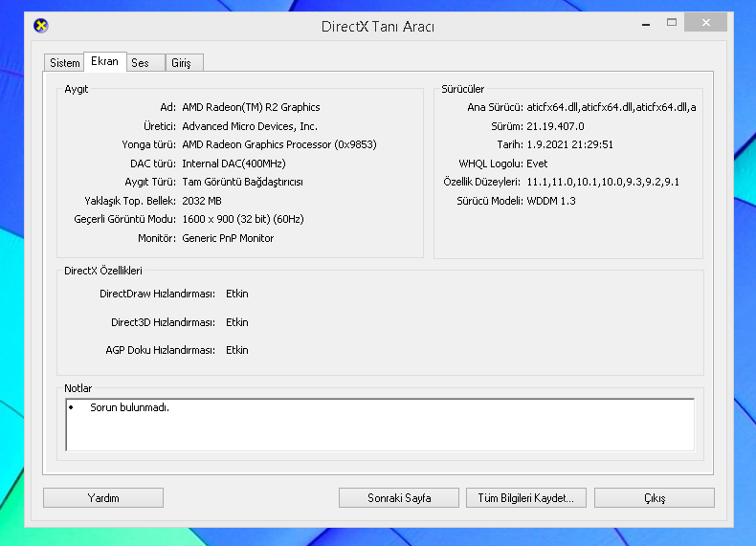Click DirectDraw Hızlandırması 'Etkin' value
The image size is (756, 546).
[x=237, y=294]
